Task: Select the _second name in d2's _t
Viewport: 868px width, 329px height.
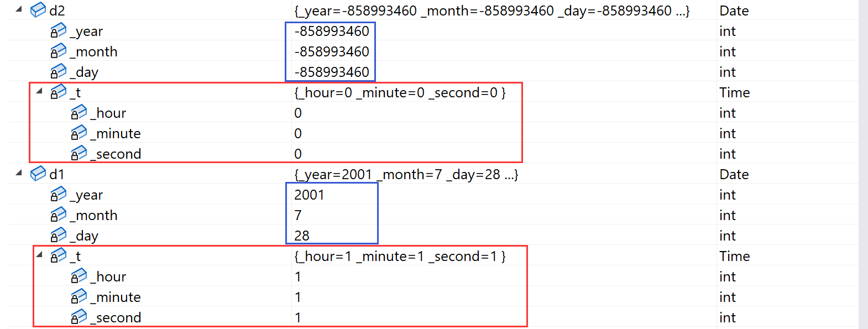Action: click(x=116, y=154)
